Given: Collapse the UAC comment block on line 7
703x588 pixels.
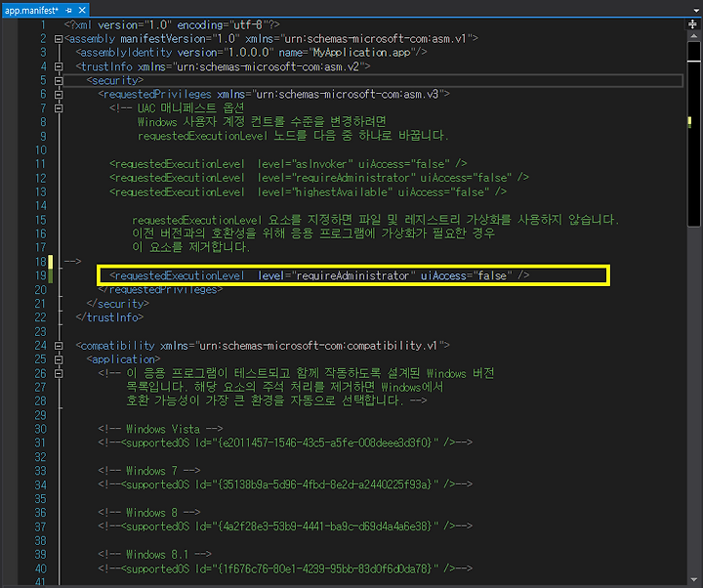Looking at the screenshot, I should pyautogui.click(x=59, y=108).
